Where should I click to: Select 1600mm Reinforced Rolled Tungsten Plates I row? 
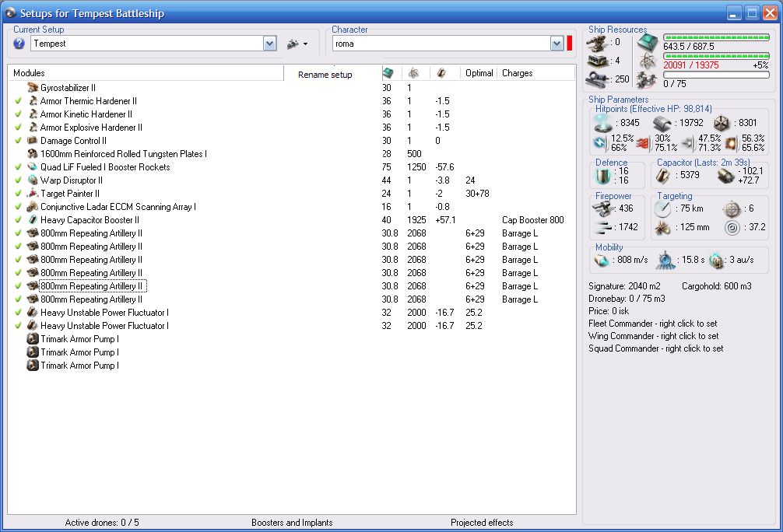tap(292, 154)
